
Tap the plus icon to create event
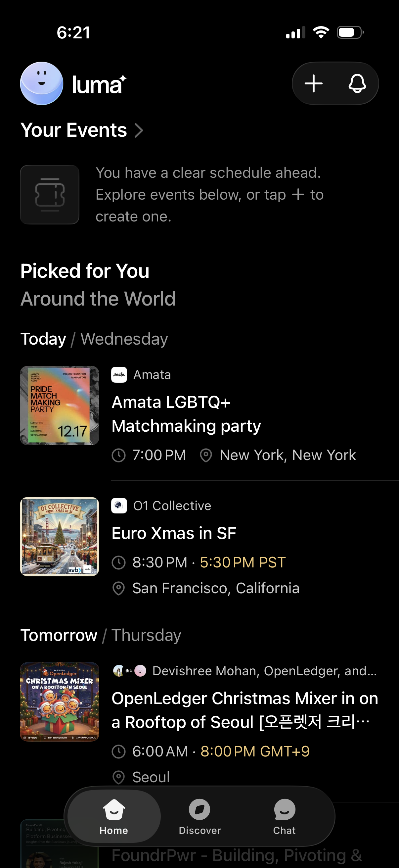pyautogui.click(x=313, y=83)
